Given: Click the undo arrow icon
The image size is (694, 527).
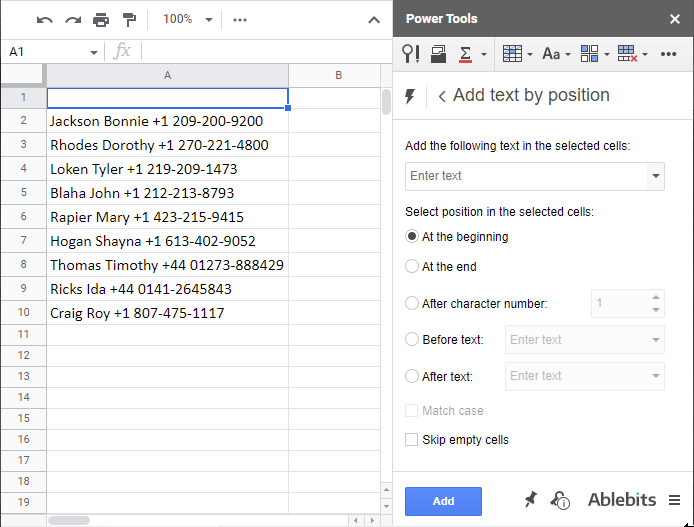Looking at the screenshot, I should (x=45, y=20).
